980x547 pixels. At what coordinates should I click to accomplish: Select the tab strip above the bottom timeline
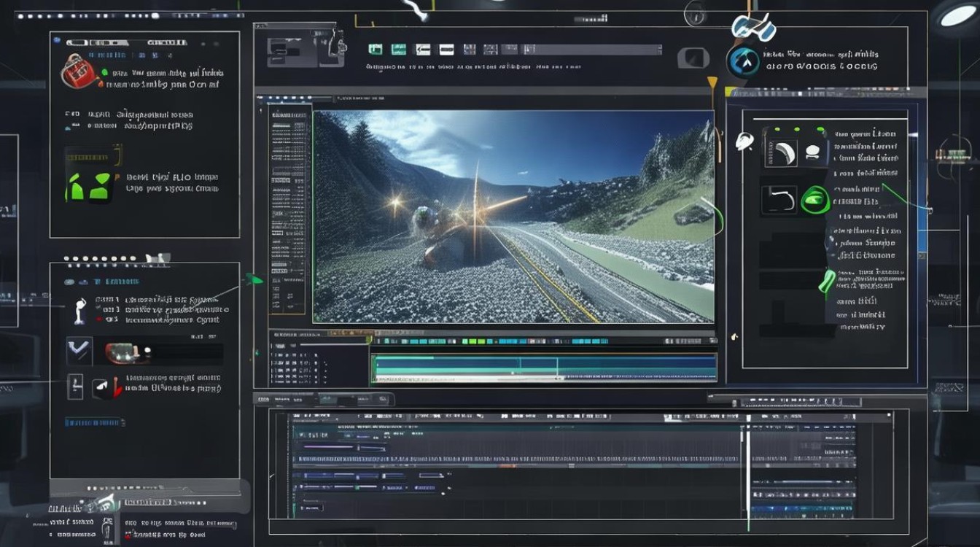324,399
